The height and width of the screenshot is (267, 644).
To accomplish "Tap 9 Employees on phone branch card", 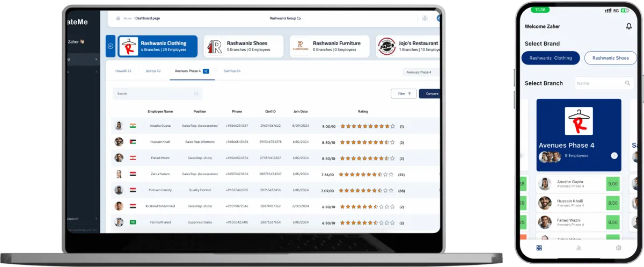I will point(577,156).
